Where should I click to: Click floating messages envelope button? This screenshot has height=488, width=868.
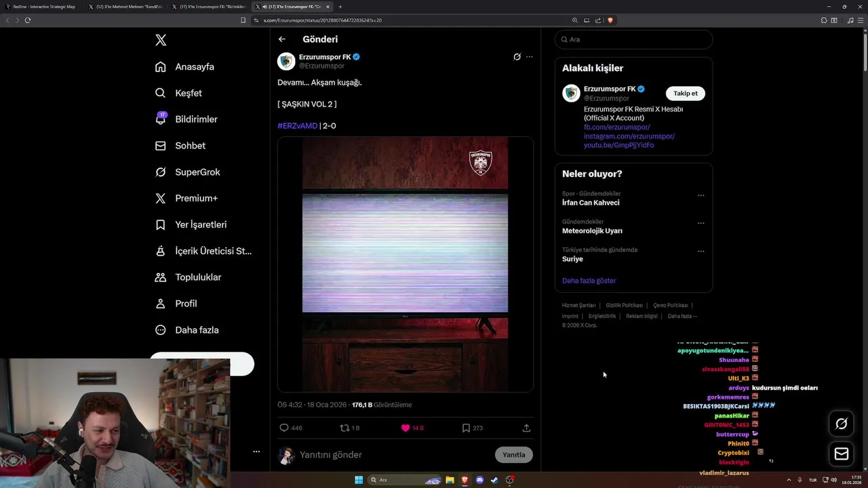coord(842,454)
